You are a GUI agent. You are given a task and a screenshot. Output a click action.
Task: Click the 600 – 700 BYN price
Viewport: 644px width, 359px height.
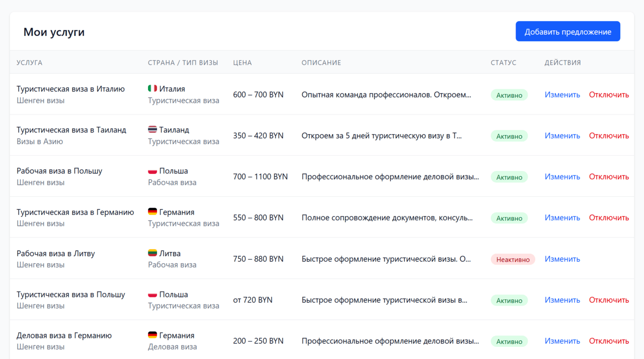click(258, 94)
